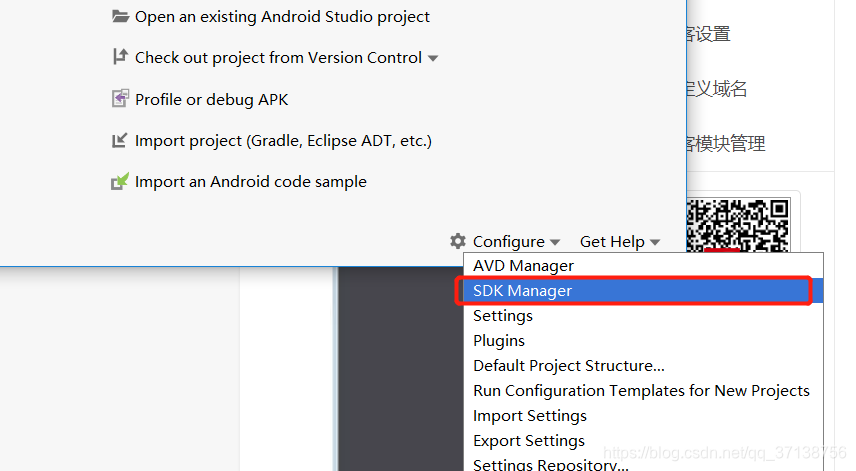This screenshot has width=856, height=471.
Task: Check out project from Version Control
Action: (278, 58)
